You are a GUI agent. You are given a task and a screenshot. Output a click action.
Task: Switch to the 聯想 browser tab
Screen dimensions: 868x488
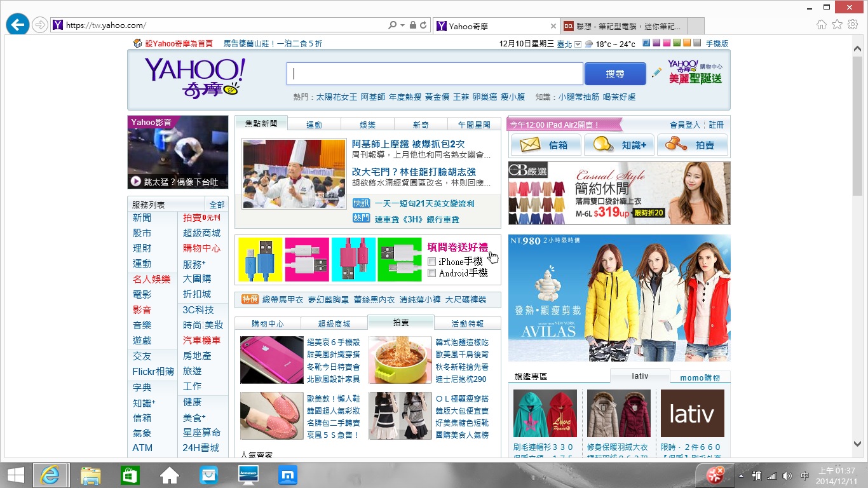[x=623, y=26]
